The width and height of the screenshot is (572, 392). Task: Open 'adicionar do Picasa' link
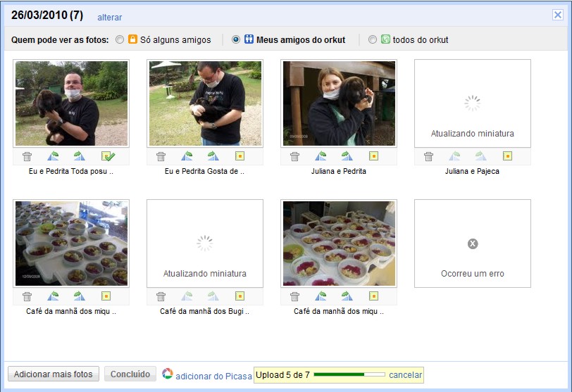[213, 376]
